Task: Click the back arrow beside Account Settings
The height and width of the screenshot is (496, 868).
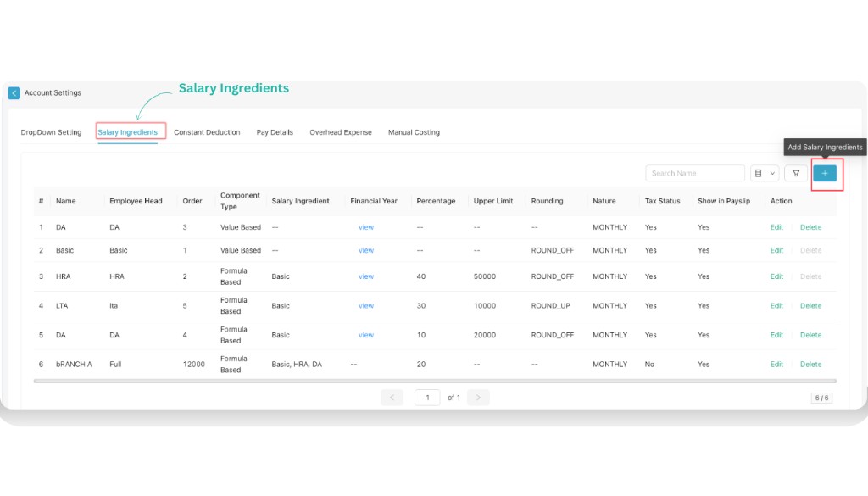Action: [x=14, y=92]
